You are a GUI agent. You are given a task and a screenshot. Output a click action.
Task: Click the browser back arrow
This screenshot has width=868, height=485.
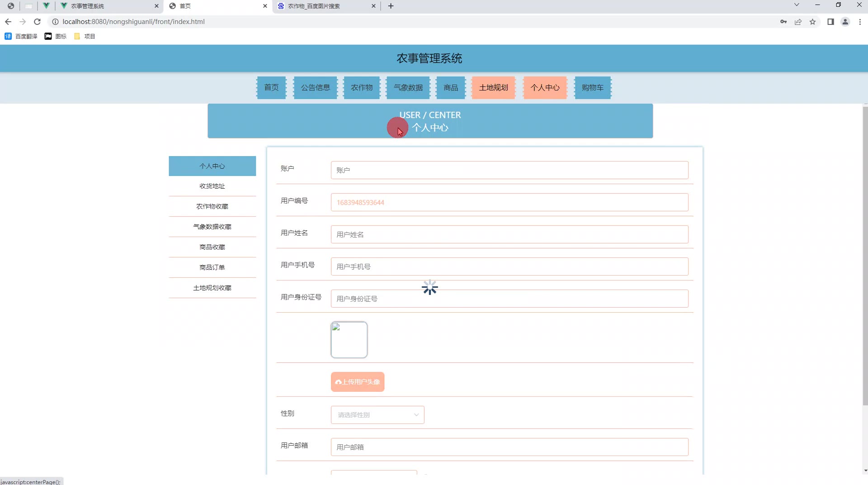pos(8,22)
